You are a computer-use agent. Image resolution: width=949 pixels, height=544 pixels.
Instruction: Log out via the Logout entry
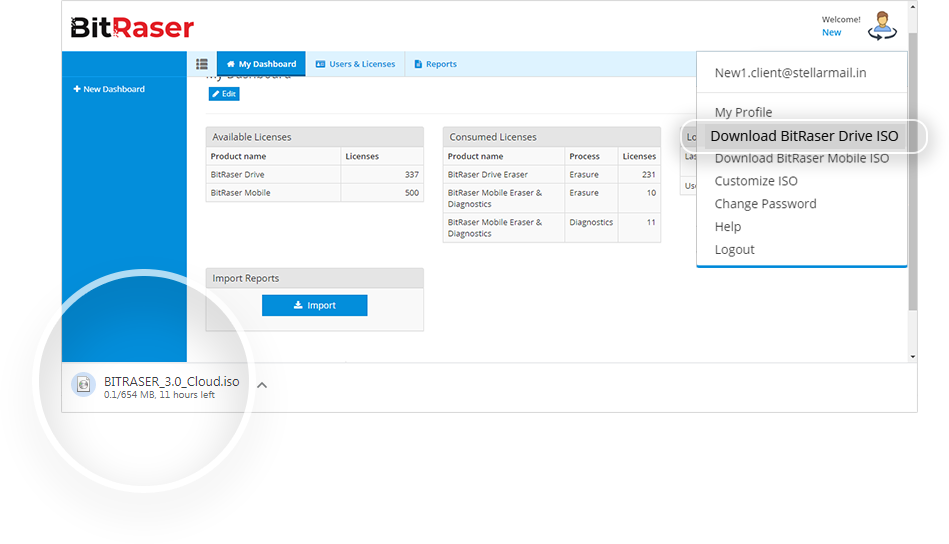(735, 250)
